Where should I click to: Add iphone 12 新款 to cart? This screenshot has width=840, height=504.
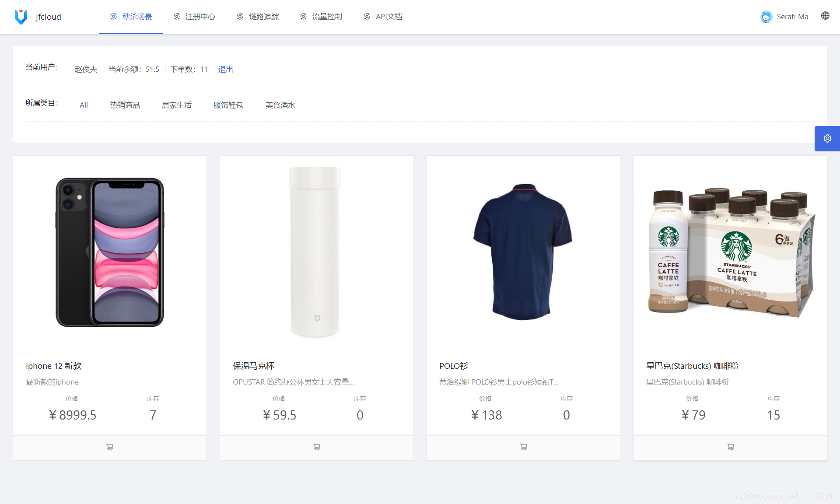click(x=110, y=447)
